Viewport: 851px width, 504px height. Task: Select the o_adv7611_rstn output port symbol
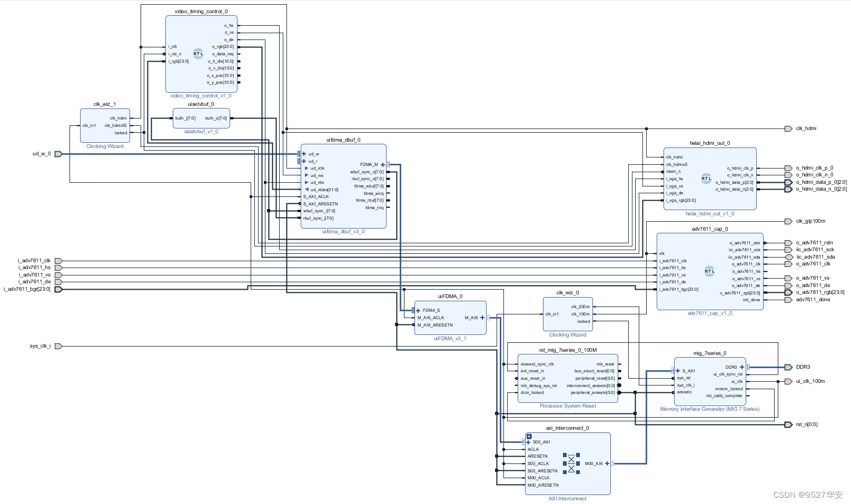tap(788, 243)
